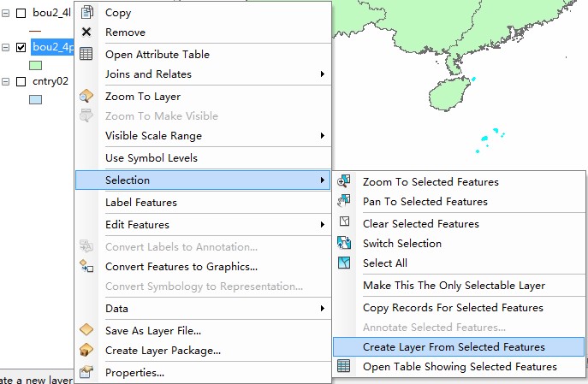Select Label Features menu entry
This screenshot has height=384, width=588.
click(x=203, y=203)
